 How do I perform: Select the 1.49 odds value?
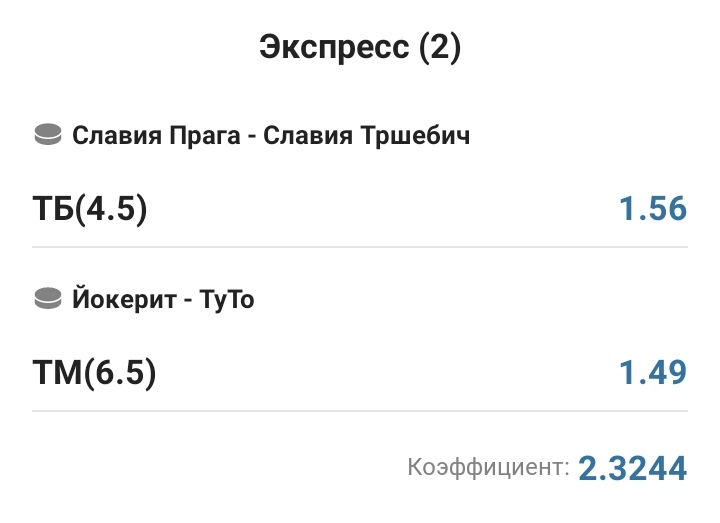tap(652, 373)
